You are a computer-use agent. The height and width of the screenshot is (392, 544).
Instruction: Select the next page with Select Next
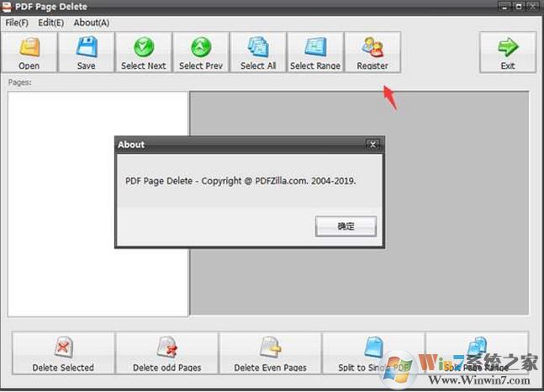tap(144, 52)
